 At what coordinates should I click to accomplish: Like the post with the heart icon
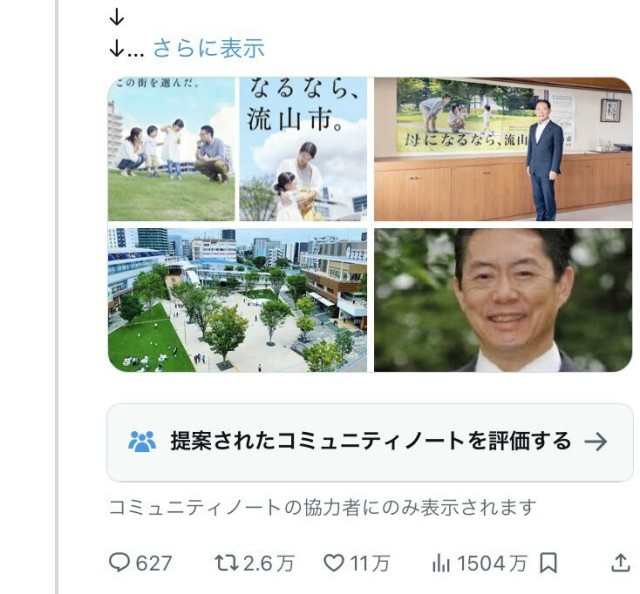point(333,563)
